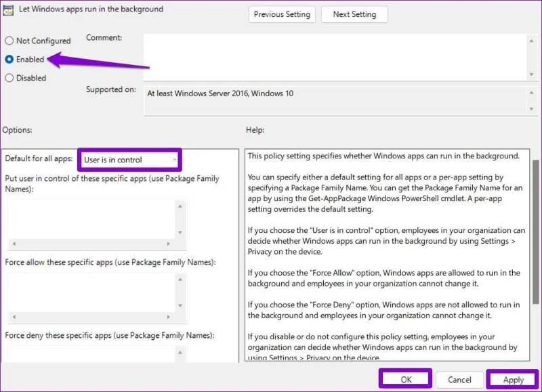The height and width of the screenshot is (392, 542).
Task: Click the Comment box scroll down arrow
Action: pos(532,74)
